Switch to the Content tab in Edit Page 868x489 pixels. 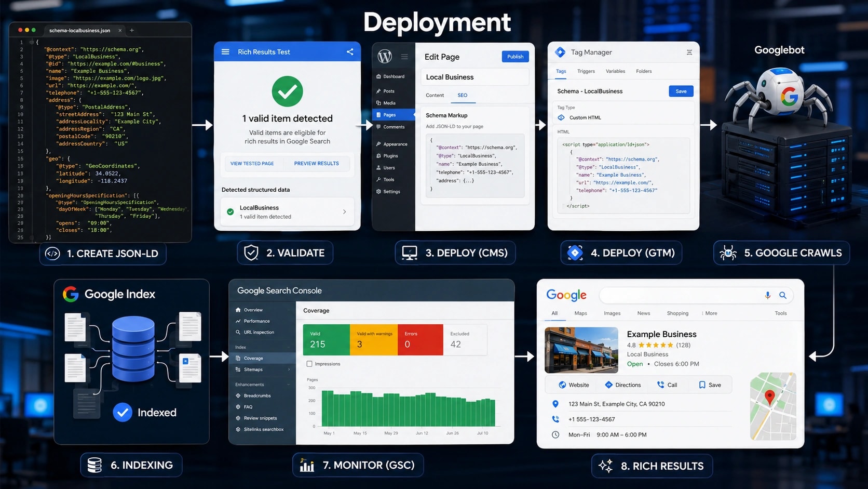[435, 95]
